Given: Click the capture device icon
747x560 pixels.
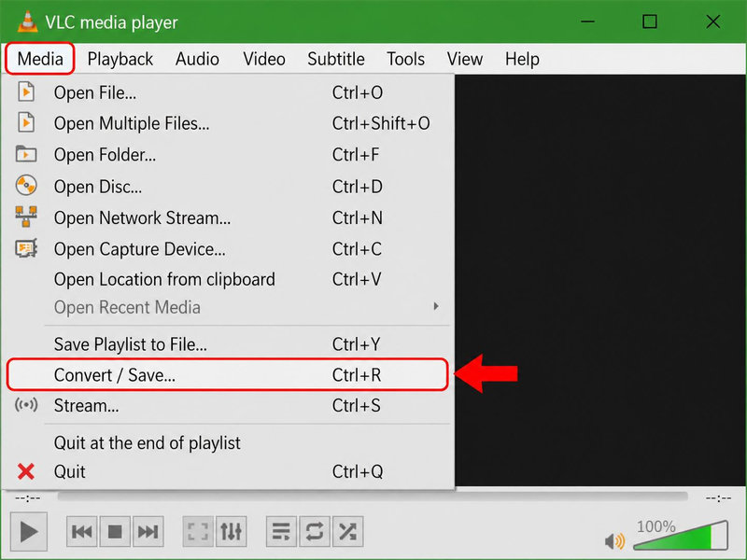Looking at the screenshot, I should (x=26, y=248).
